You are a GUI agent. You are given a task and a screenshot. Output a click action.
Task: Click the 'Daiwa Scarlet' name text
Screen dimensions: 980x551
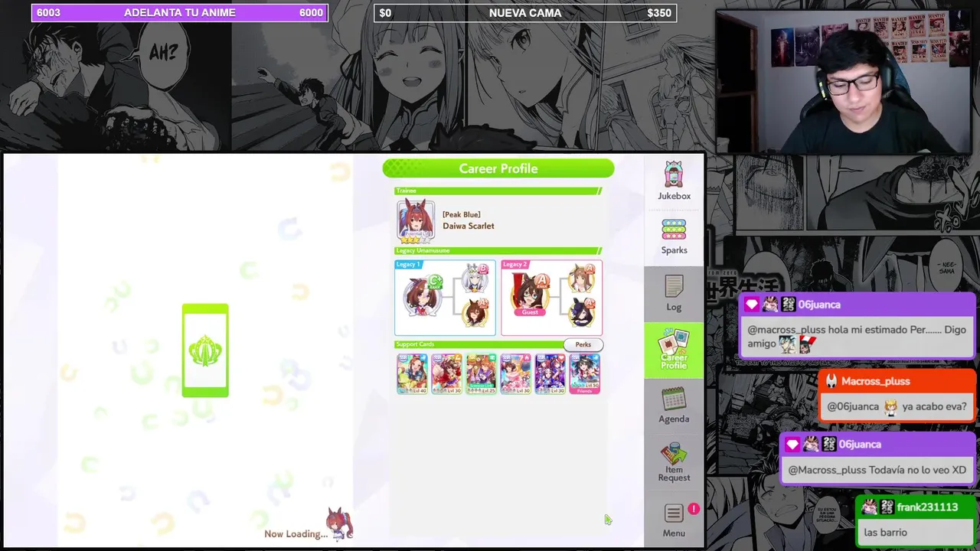[x=468, y=226]
